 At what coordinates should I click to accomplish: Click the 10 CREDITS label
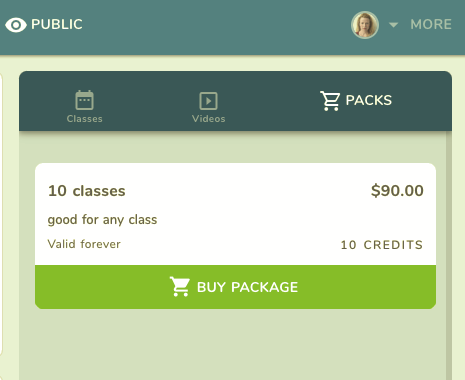point(382,245)
